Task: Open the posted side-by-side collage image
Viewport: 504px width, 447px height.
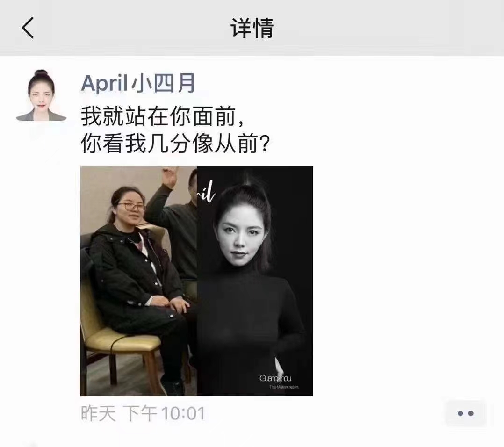Action: (x=196, y=281)
